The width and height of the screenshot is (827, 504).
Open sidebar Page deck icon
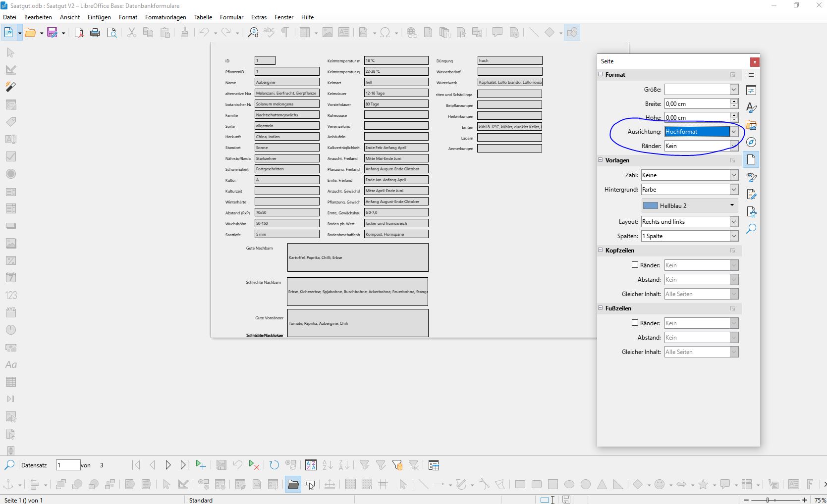[x=751, y=159]
